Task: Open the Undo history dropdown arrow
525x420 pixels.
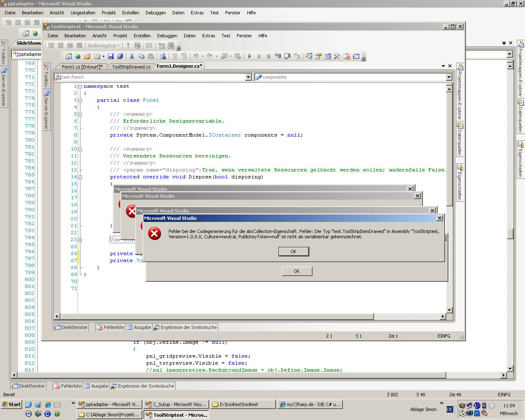Action: 203,56
